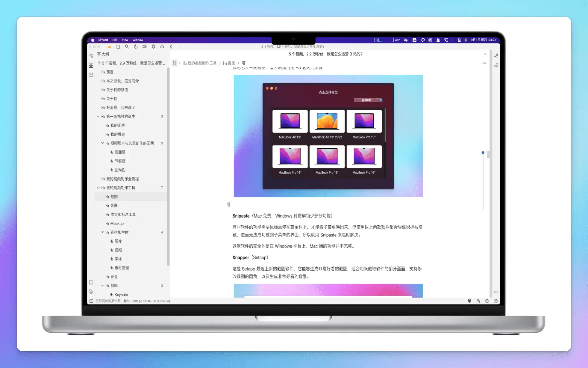The image size is (588, 368).
Task: Click sync status message in status bar
Action: point(133,301)
